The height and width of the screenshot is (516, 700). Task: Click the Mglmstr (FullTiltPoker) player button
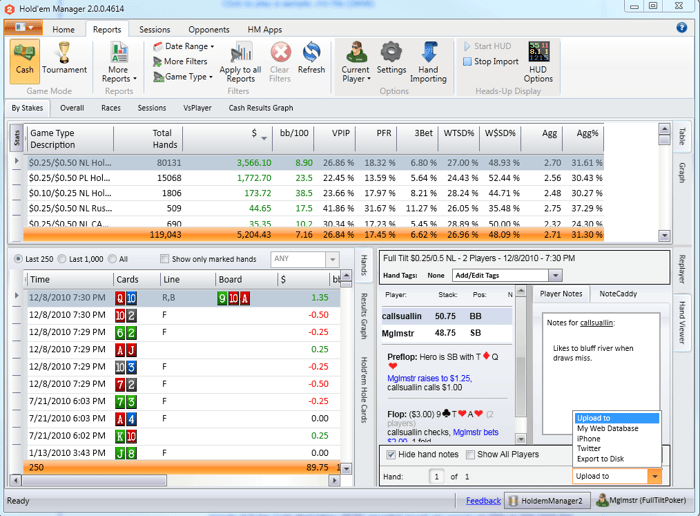pos(642,501)
